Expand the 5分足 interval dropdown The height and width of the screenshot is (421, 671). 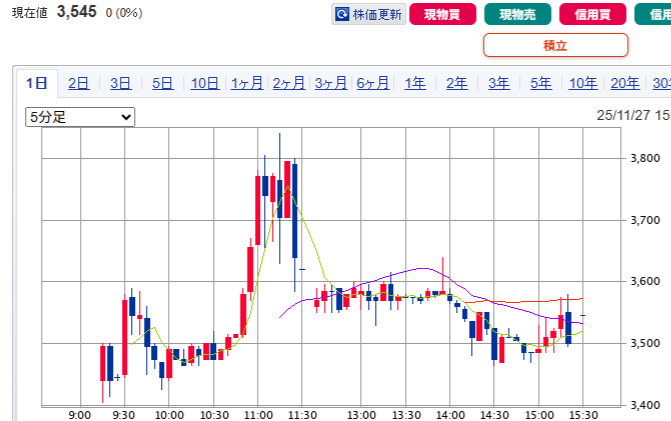[x=80, y=117]
